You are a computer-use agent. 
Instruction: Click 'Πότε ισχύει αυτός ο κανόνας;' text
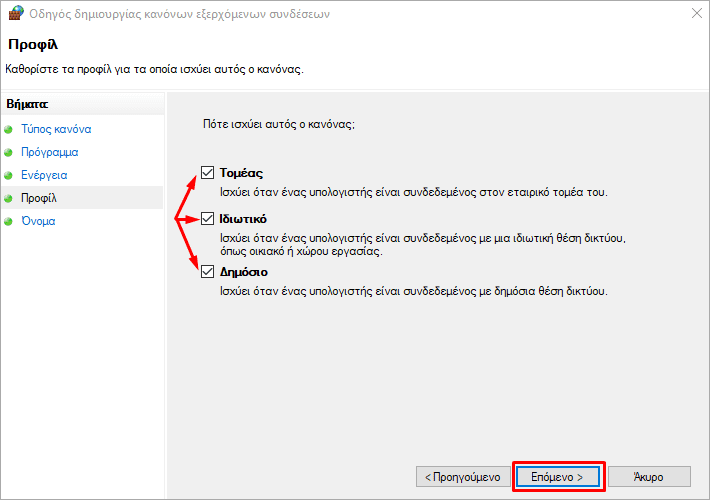(279, 124)
